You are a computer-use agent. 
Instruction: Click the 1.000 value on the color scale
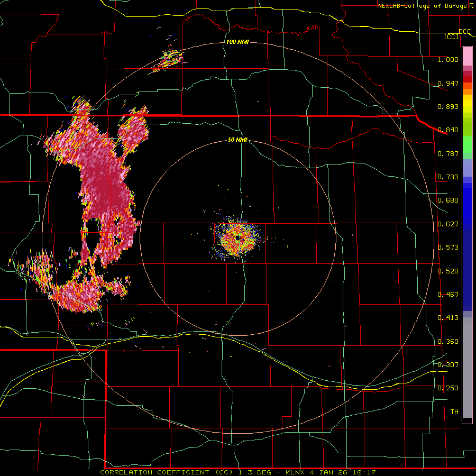pos(448,59)
